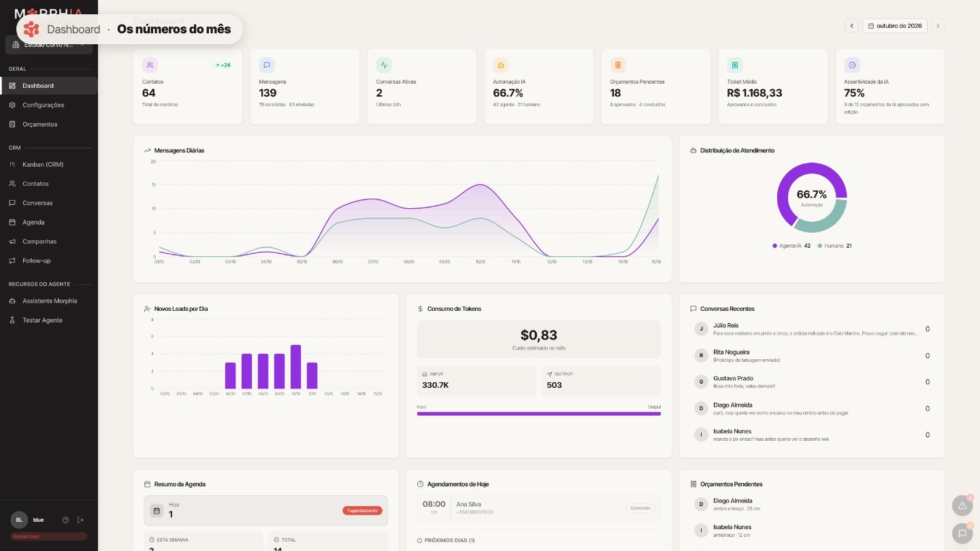Click the INPUT 330.7K box
This screenshot has height=551, width=980.
click(x=476, y=381)
